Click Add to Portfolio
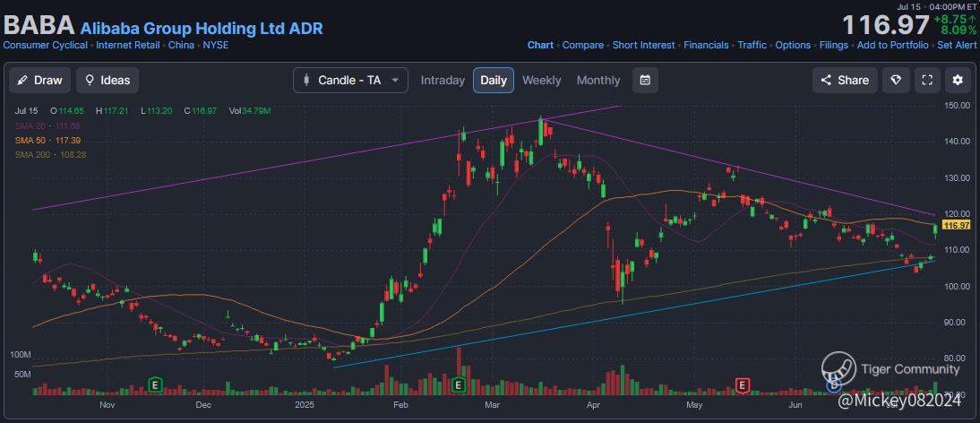 [892, 45]
